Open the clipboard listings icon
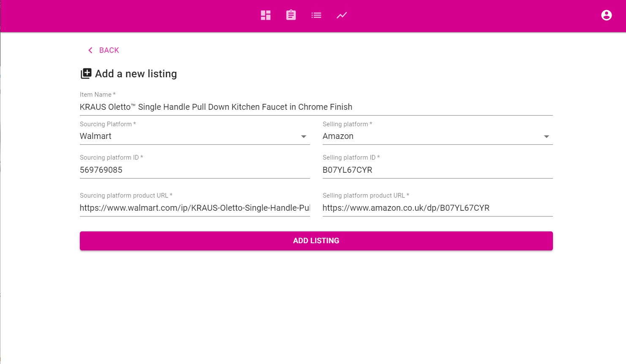This screenshot has width=626, height=364. point(291,15)
